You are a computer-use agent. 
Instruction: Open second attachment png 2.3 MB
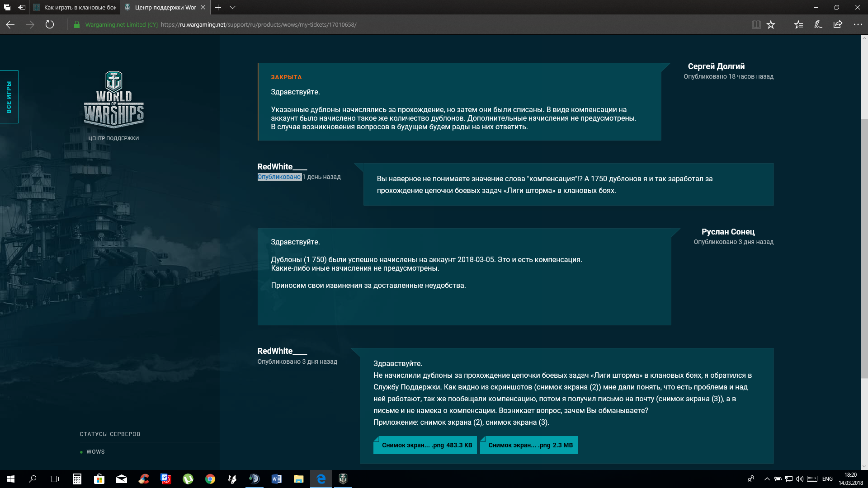(529, 445)
